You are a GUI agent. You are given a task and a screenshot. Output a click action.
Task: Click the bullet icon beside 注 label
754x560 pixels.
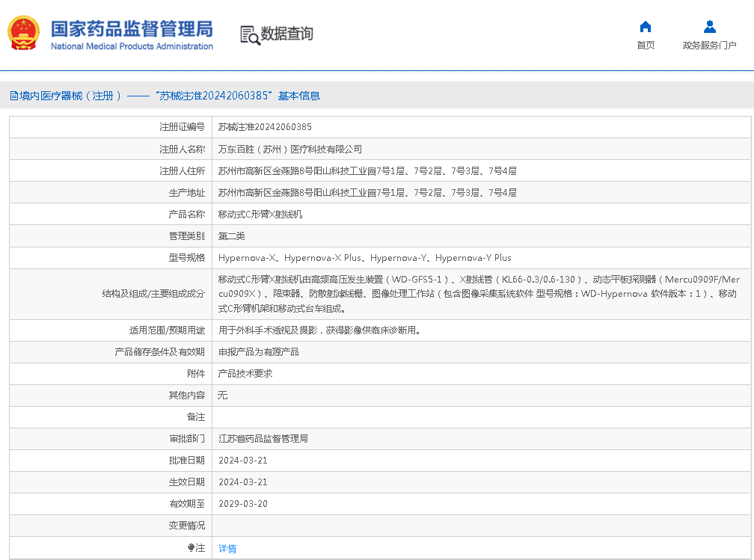pos(191,548)
